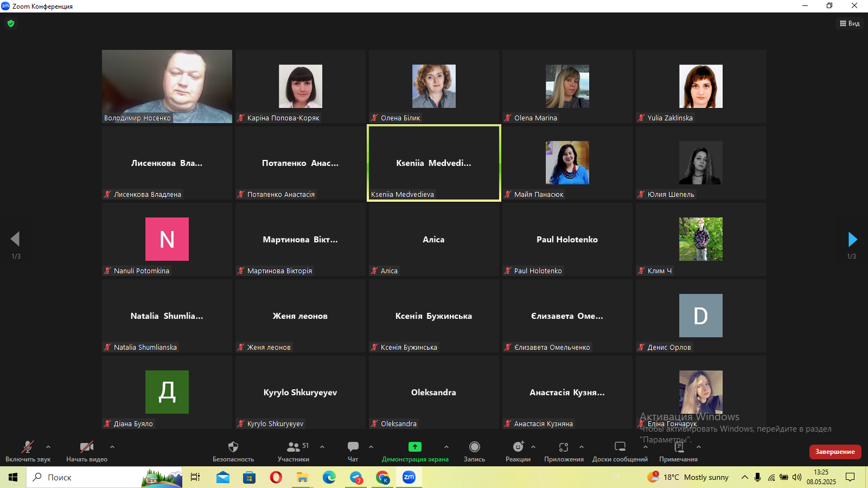Open the Участники participants panel

293,451
